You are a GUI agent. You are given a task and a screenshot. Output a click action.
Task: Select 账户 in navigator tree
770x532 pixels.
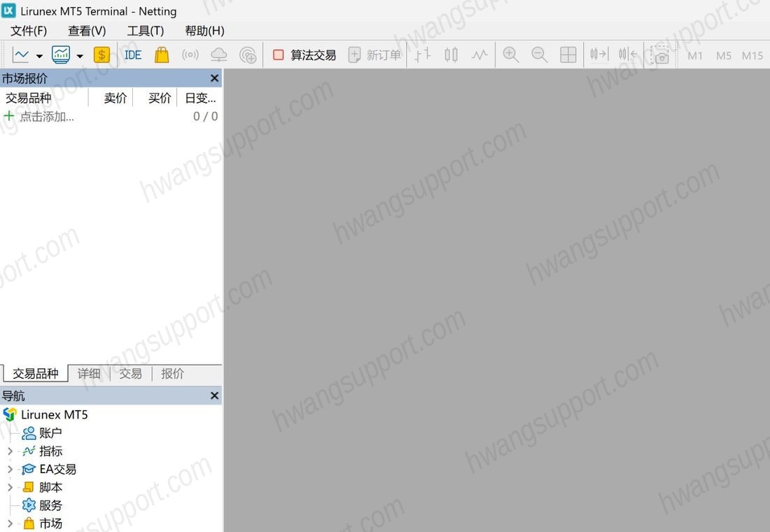(50, 433)
